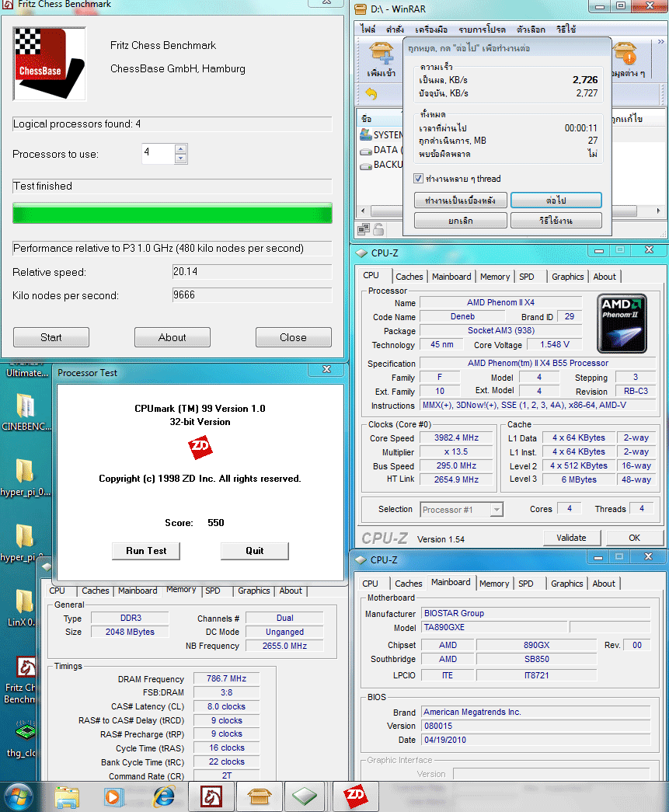This screenshot has width=669, height=812.
Task: Switch to Graphics tab in top CPU-Z window
Action: (567, 277)
